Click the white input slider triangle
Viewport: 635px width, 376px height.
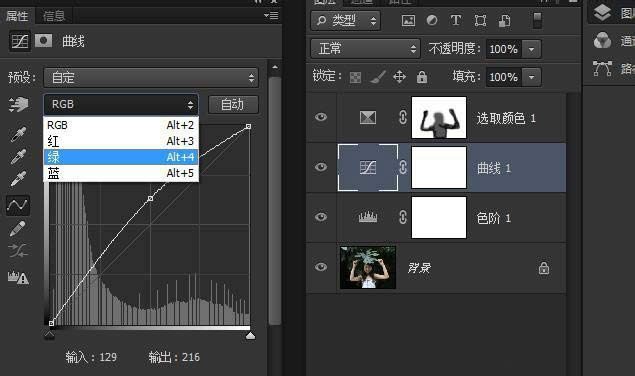pyautogui.click(x=250, y=335)
